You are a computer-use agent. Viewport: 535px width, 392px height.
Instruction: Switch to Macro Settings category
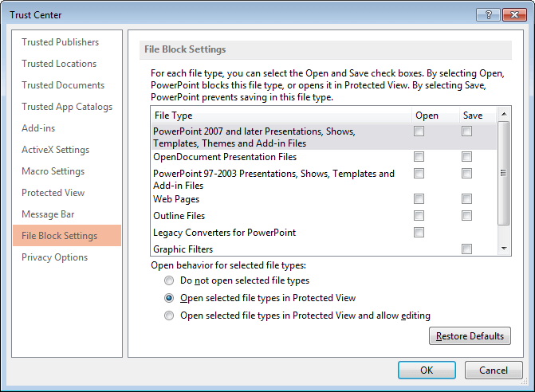pos(53,171)
